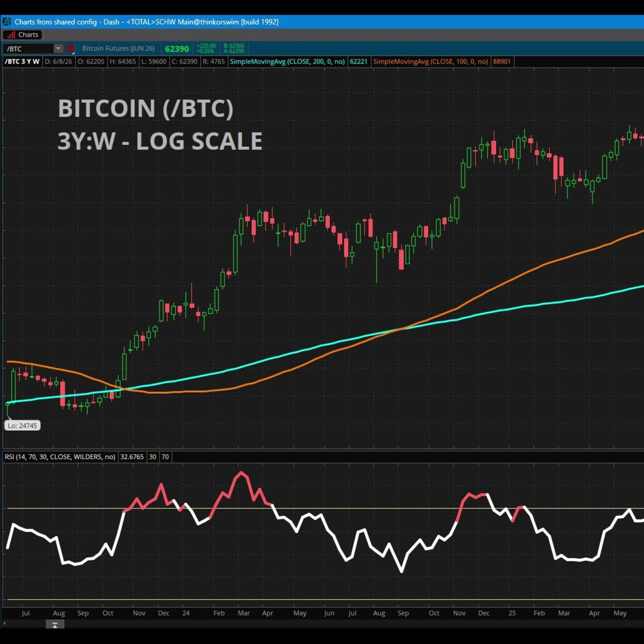Click the 88901 moving average value
This screenshot has height=644, width=644.
pyautogui.click(x=502, y=61)
